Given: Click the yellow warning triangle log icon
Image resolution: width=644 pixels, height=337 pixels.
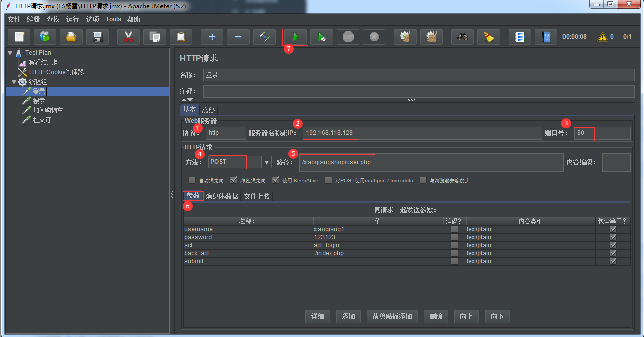Looking at the screenshot, I should pyautogui.click(x=602, y=37).
